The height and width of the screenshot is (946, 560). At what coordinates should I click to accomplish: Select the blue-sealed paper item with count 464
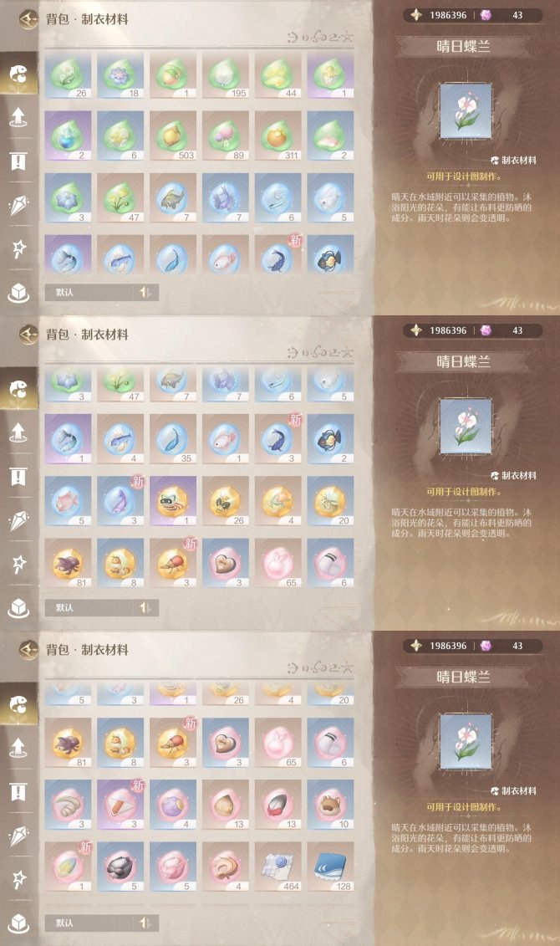pyautogui.click(x=277, y=867)
